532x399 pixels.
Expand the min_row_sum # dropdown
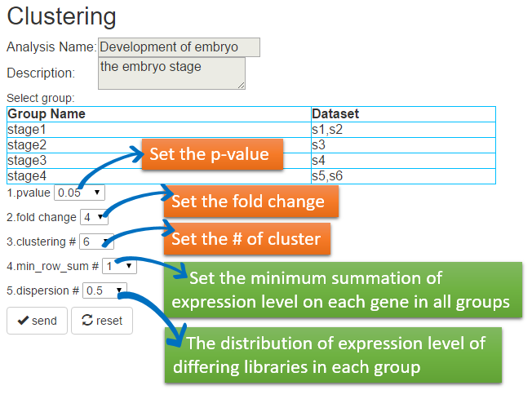(119, 266)
